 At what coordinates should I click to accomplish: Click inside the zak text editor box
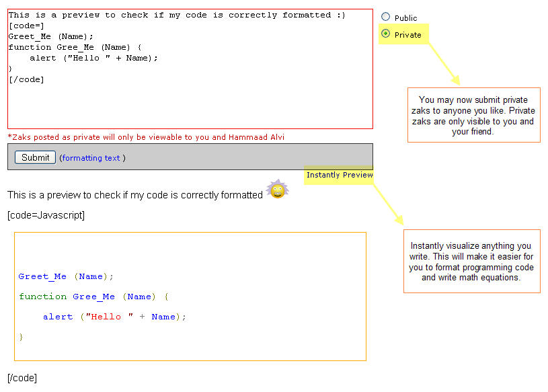[x=190, y=69]
